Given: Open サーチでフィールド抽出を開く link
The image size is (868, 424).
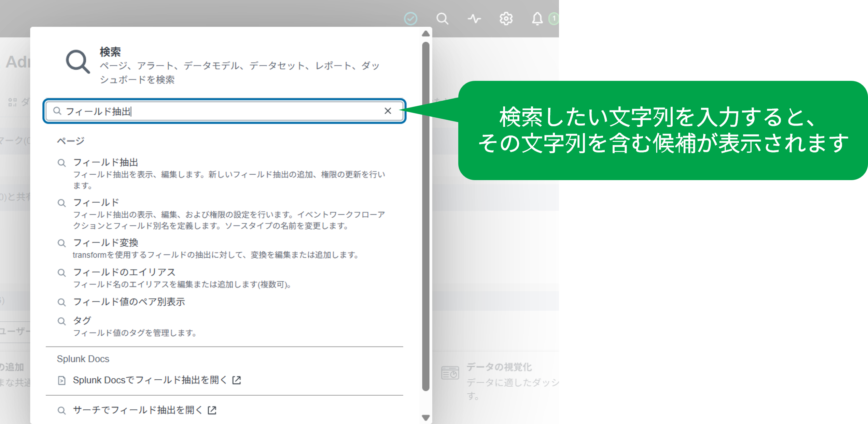Looking at the screenshot, I should click(138, 410).
